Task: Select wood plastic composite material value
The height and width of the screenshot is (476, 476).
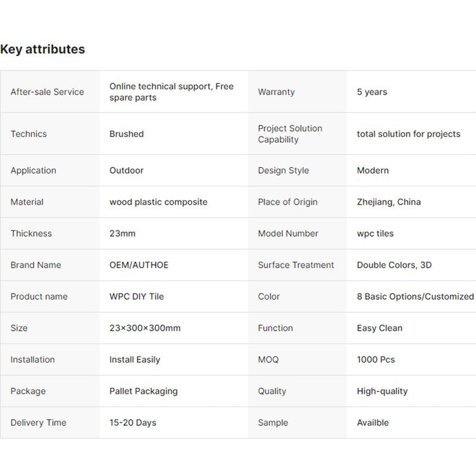Action: (158, 202)
